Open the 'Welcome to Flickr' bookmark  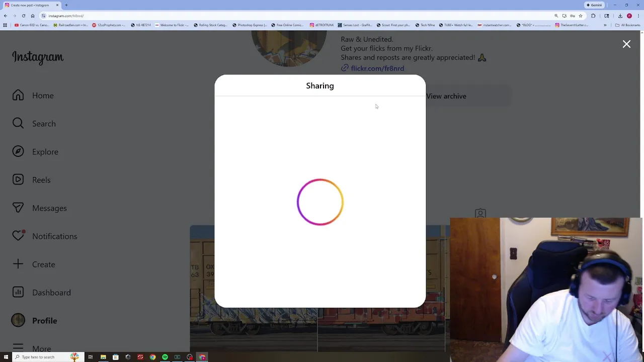point(172,25)
